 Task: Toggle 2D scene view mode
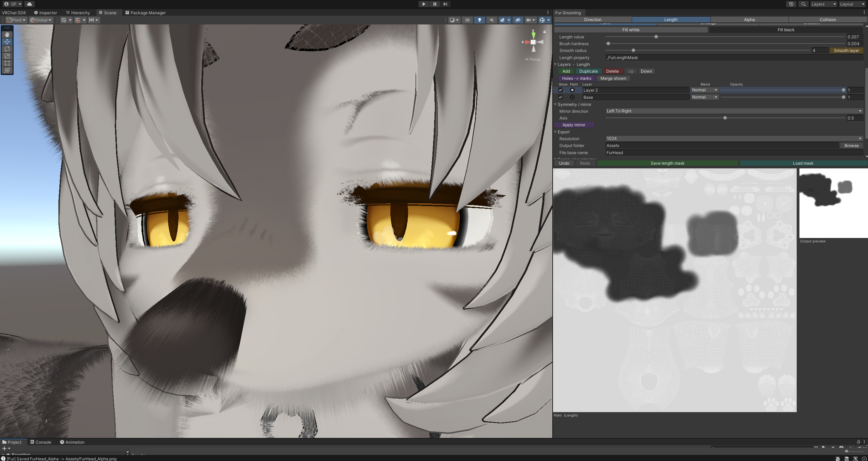pos(467,20)
